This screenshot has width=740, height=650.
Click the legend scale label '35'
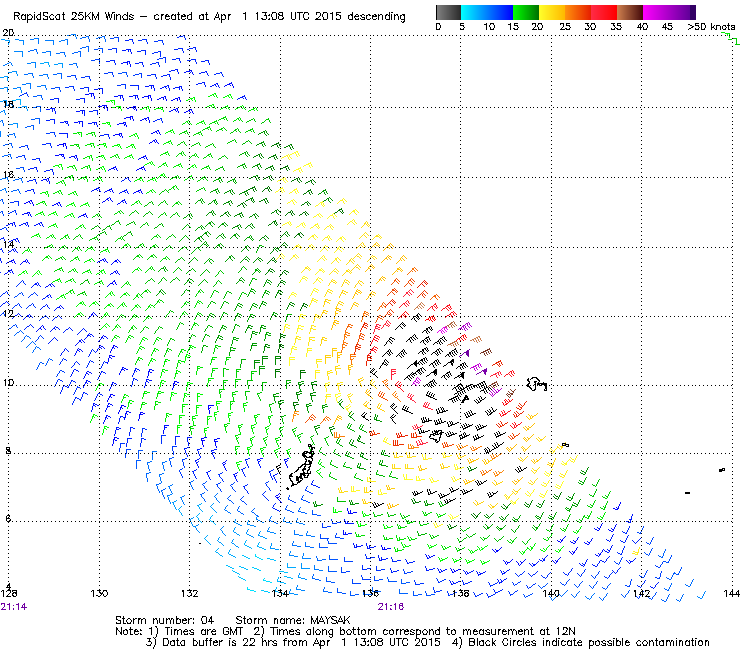(x=616, y=26)
